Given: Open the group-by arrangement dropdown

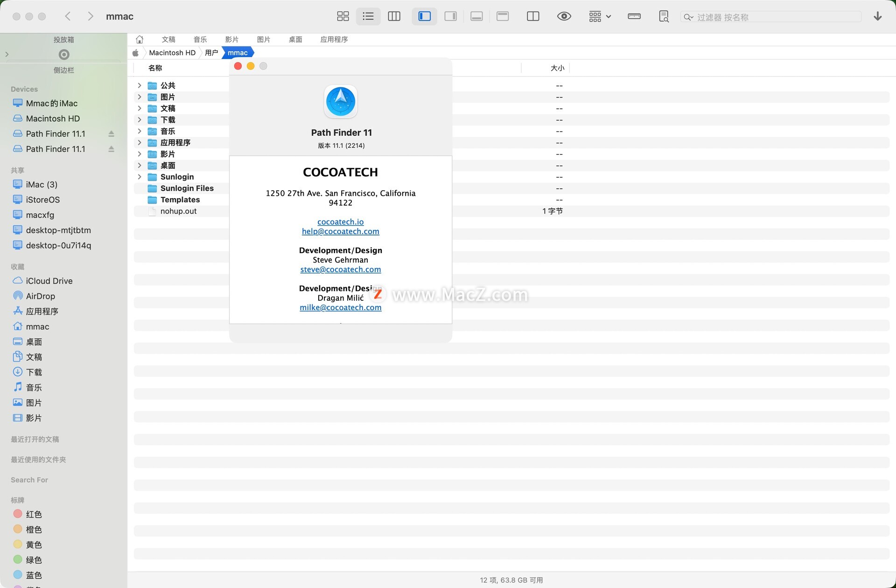Looking at the screenshot, I should 600,16.
